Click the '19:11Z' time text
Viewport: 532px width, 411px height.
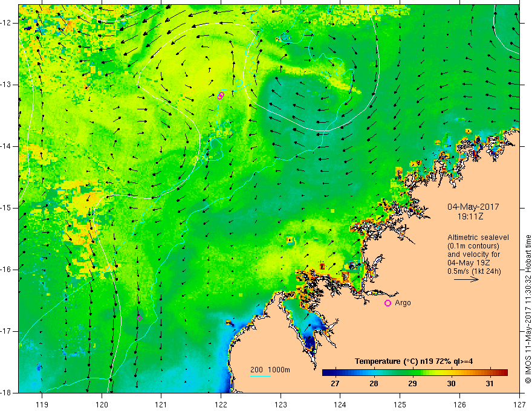click(x=470, y=216)
